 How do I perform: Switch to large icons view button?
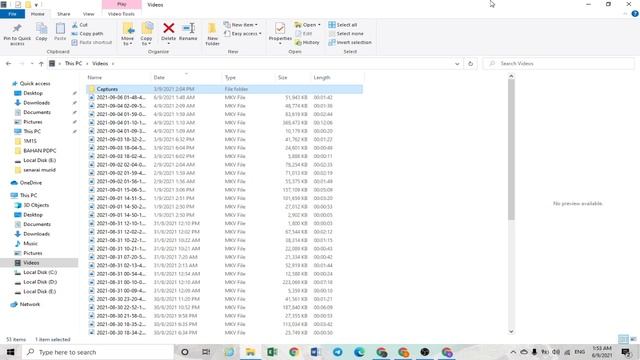(x=633, y=339)
